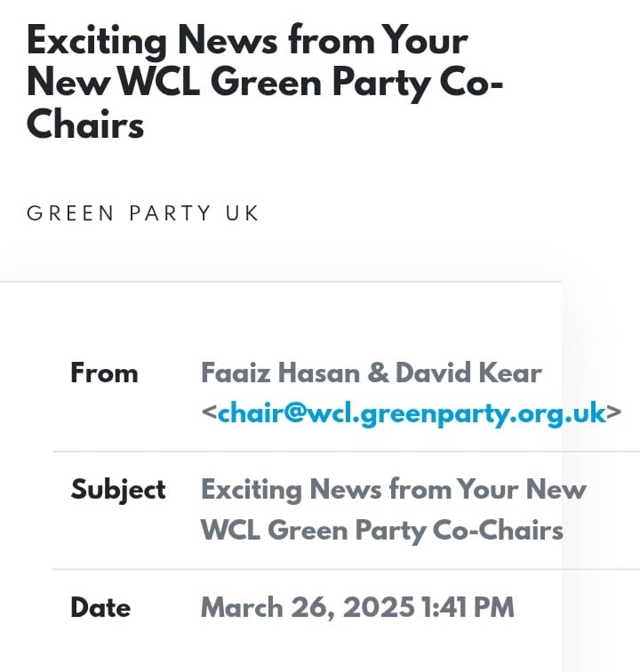Click "WCL Green Party Co-Chairs" in the subject value
Screen dimensions: 640x672
click(x=382, y=531)
